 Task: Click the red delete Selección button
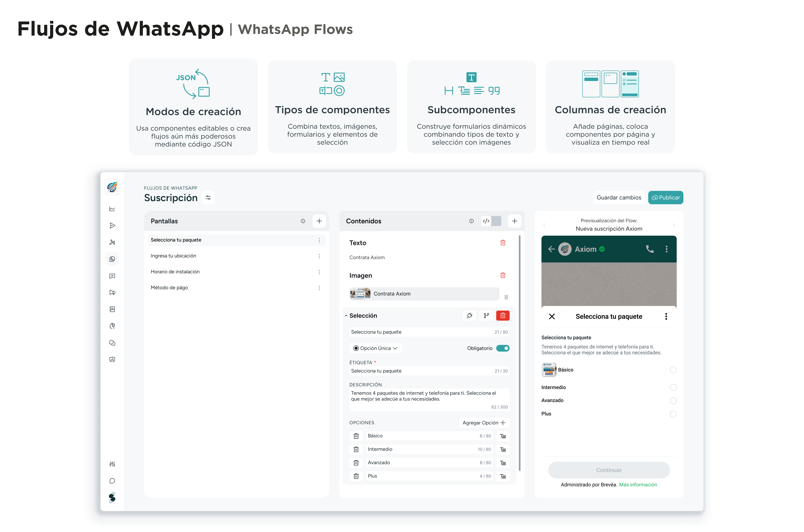click(503, 316)
